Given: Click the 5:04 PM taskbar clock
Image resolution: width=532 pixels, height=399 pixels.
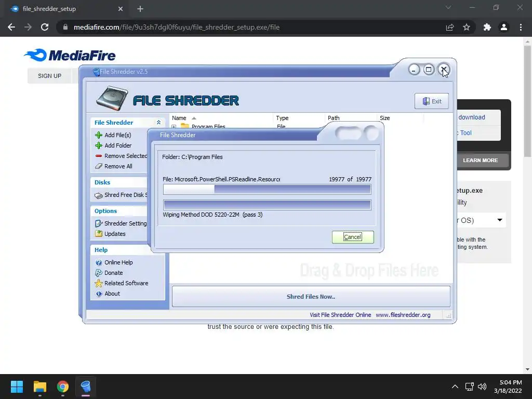Looking at the screenshot, I should [511, 383].
